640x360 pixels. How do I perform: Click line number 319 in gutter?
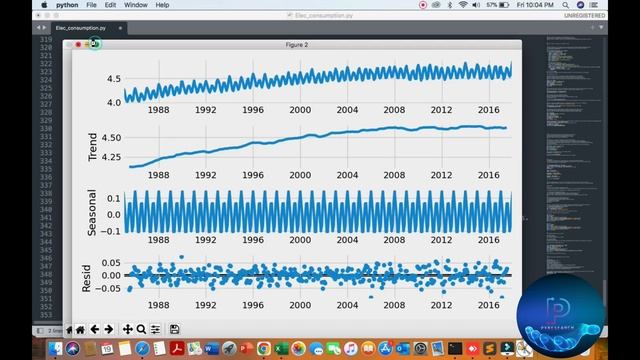coord(46,39)
